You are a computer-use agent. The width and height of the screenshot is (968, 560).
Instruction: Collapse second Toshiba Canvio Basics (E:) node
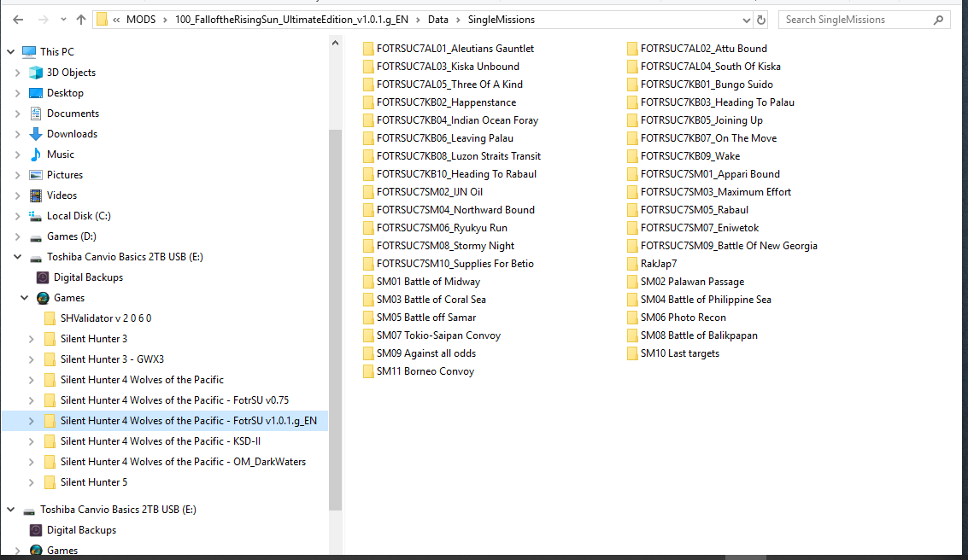coord(10,510)
